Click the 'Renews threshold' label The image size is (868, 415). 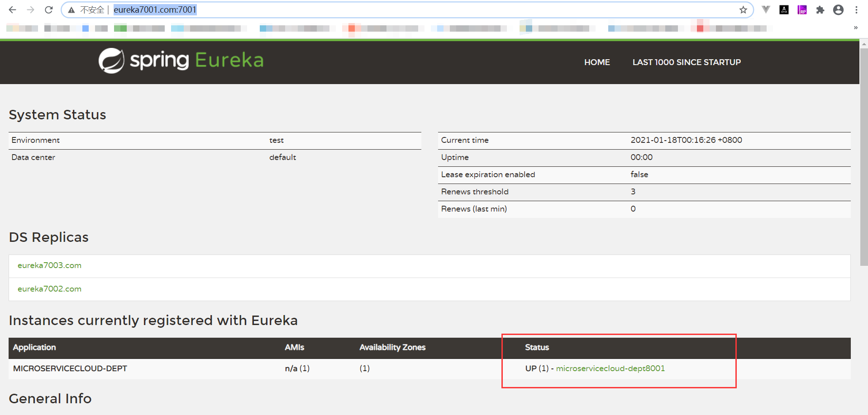pos(475,192)
